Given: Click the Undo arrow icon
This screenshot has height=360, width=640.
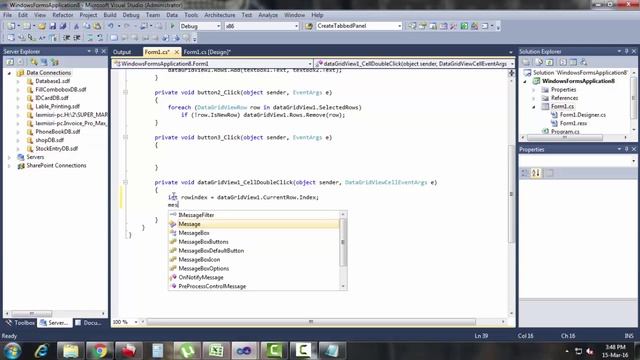Looking at the screenshot, I should click(111, 26).
